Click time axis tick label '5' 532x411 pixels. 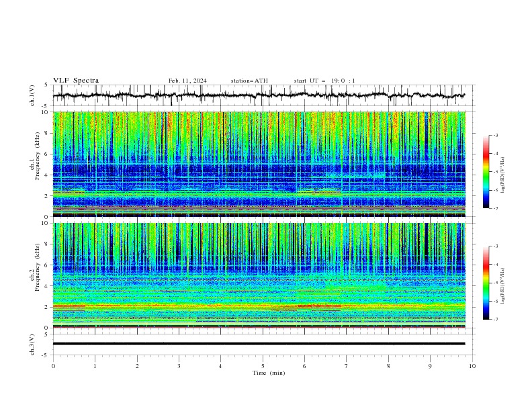coord(263,366)
